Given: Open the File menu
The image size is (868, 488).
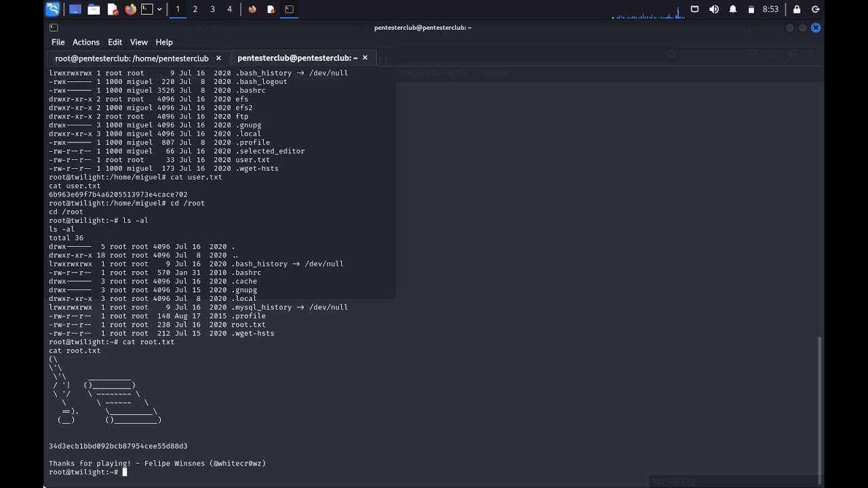Looking at the screenshot, I should click(58, 42).
